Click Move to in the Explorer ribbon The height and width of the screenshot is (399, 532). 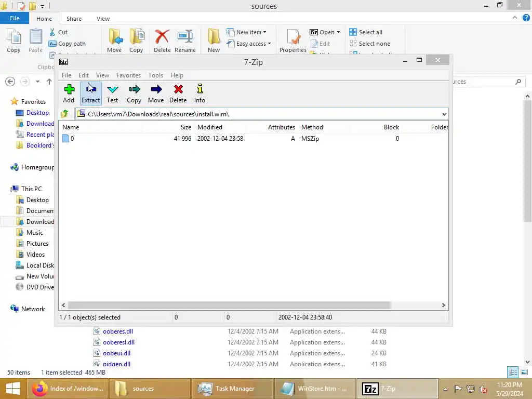(114, 41)
